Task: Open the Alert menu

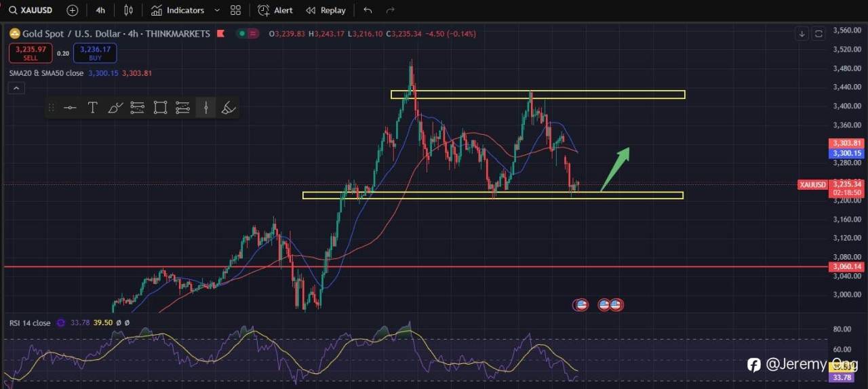Action: pos(275,10)
